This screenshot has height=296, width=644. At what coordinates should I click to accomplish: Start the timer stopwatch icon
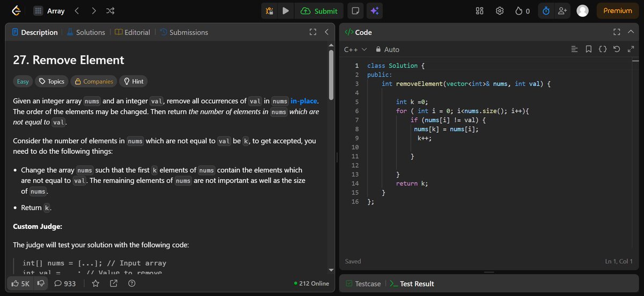coord(546,11)
